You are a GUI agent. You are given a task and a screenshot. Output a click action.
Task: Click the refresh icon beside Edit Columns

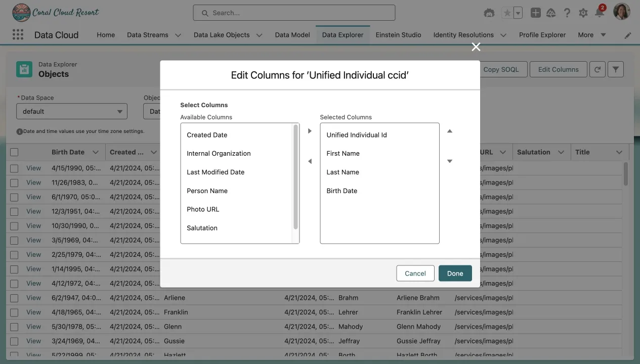point(597,70)
